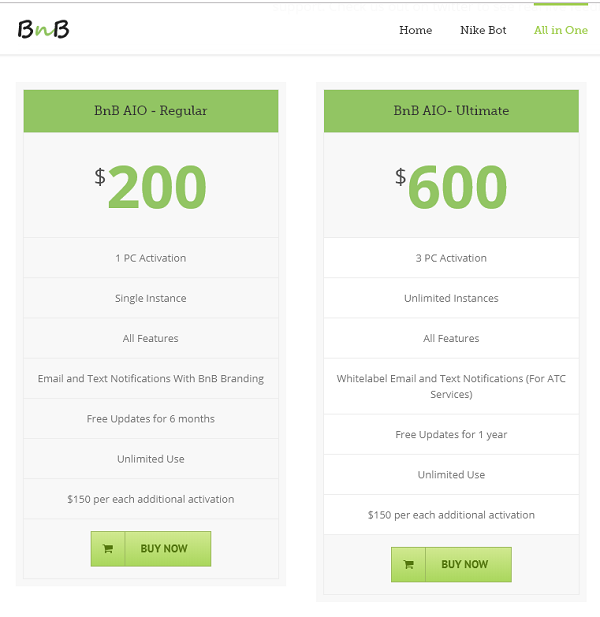Open the Home menu item

[415, 30]
